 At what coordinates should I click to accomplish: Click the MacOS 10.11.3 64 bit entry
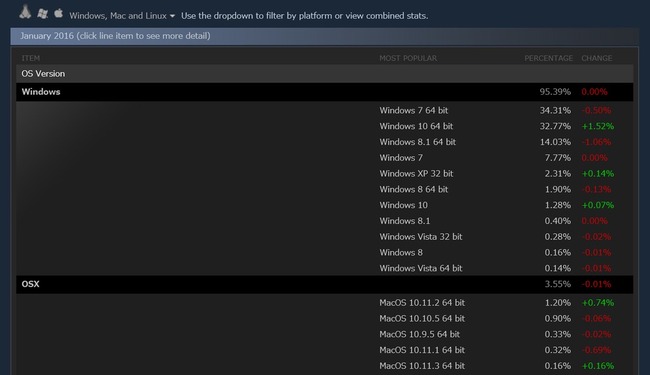click(422, 366)
